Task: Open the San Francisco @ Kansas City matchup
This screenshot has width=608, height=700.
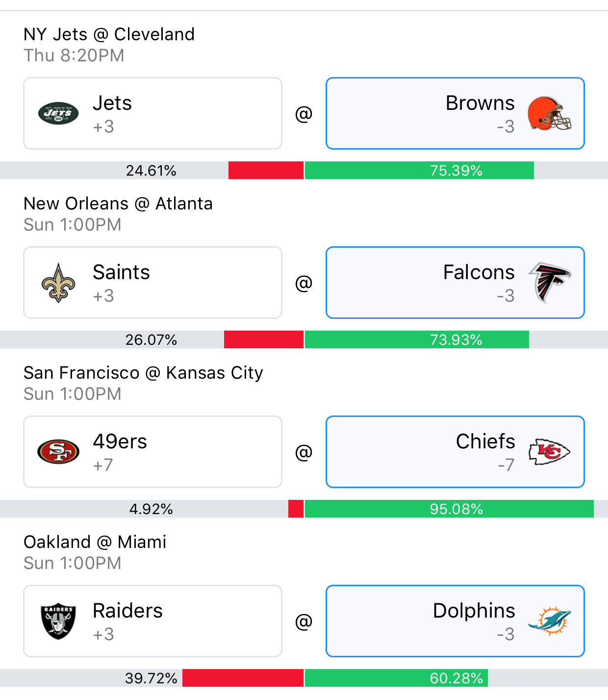Action: (143, 373)
